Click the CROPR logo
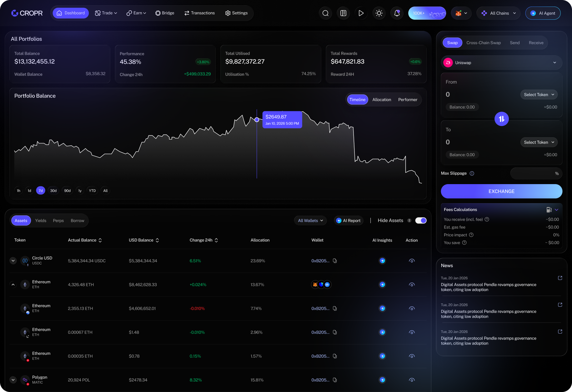572x392 pixels. click(27, 13)
